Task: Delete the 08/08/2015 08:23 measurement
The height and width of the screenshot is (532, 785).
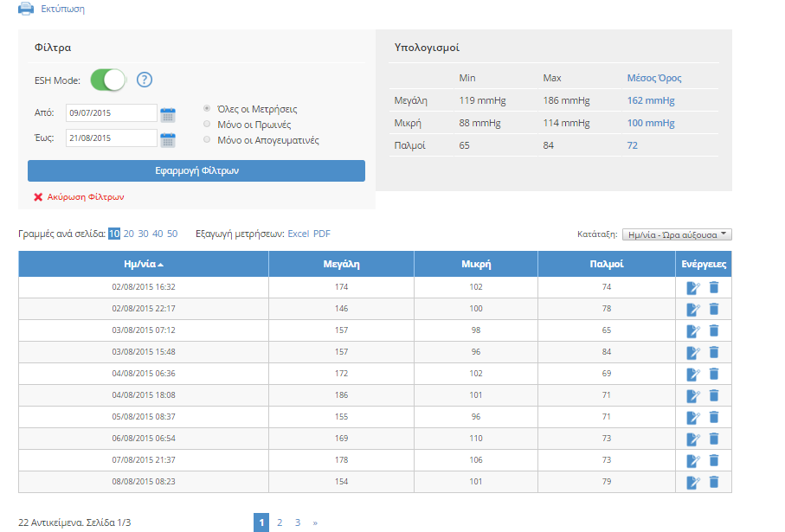Action: [x=714, y=482]
